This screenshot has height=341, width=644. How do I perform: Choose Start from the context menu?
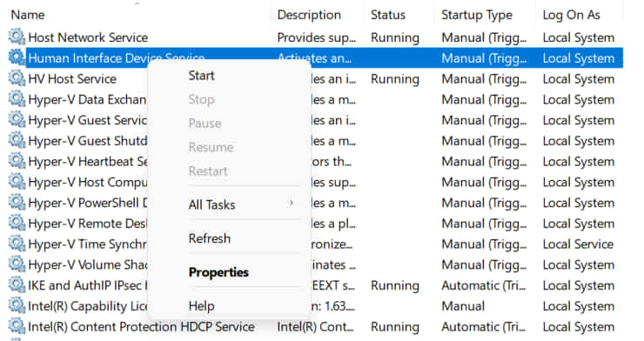pyautogui.click(x=201, y=76)
